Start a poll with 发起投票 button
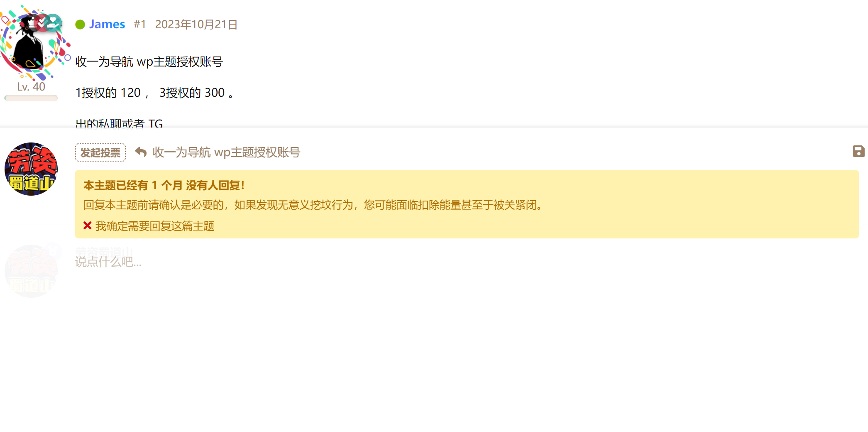868x432 pixels. click(x=100, y=152)
